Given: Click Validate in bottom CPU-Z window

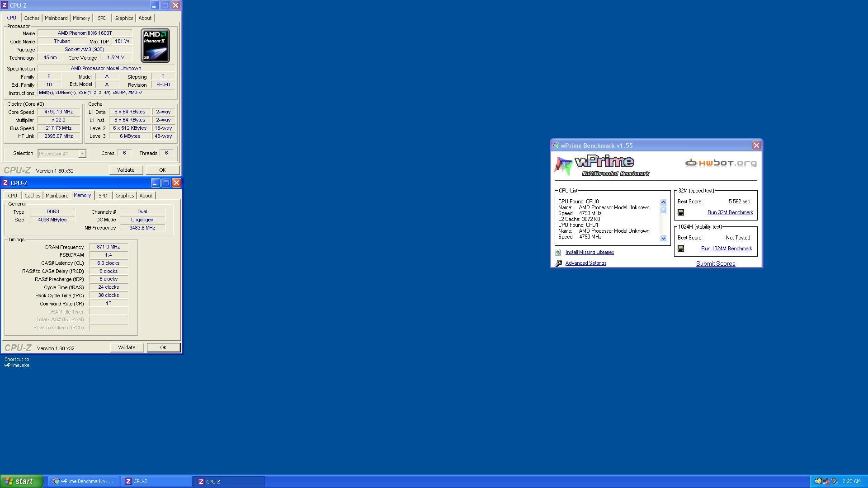Looking at the screenshot, I should pyautogui.click(x=127, y=347).
